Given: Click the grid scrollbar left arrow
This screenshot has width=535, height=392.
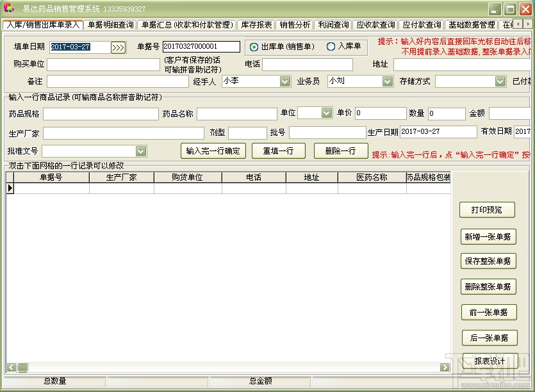Looking at the screenshot, I should [12, 367].
